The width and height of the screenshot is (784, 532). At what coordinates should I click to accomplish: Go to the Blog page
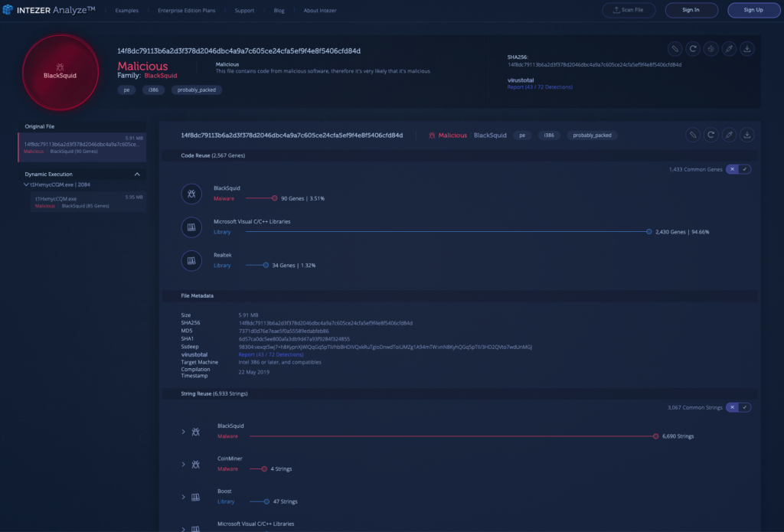tap(279, 11)
